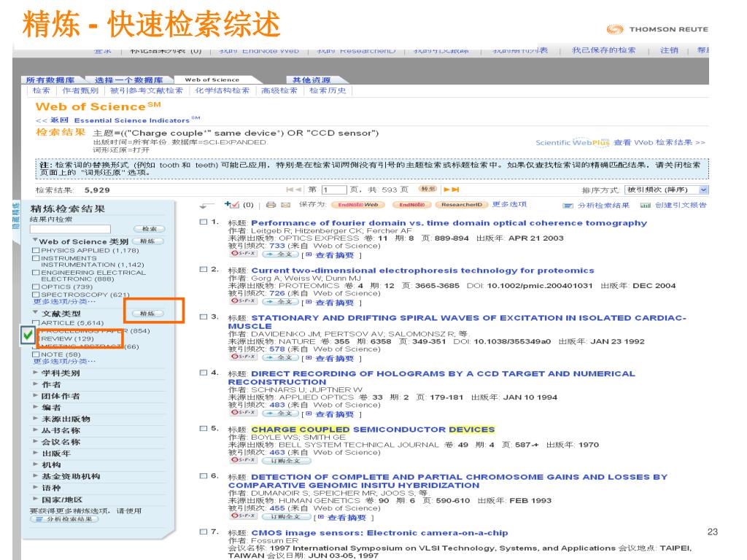747x560 pixels.
Task: Click page number input field
Action: (x=334, y=190)
